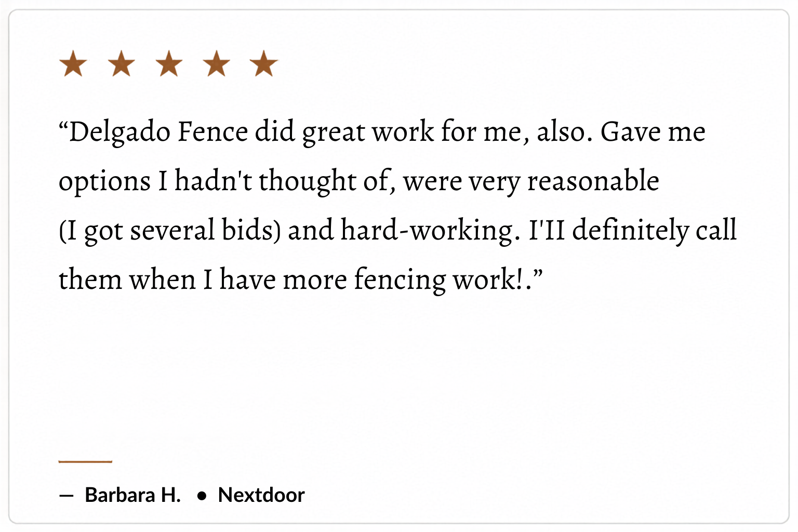Click the first star in the rating
Viewport: 798px width, 532px height.
[73, 64]
